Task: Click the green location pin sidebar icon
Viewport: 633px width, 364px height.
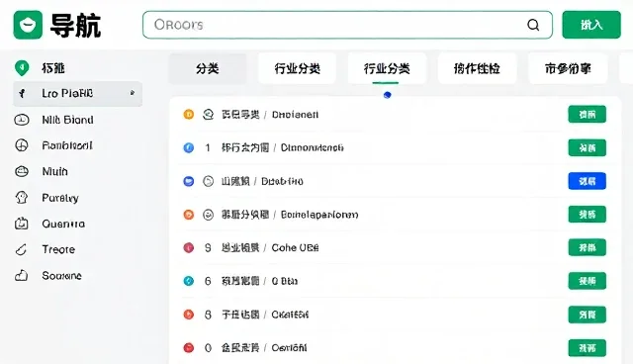Action: click(22, 68)
